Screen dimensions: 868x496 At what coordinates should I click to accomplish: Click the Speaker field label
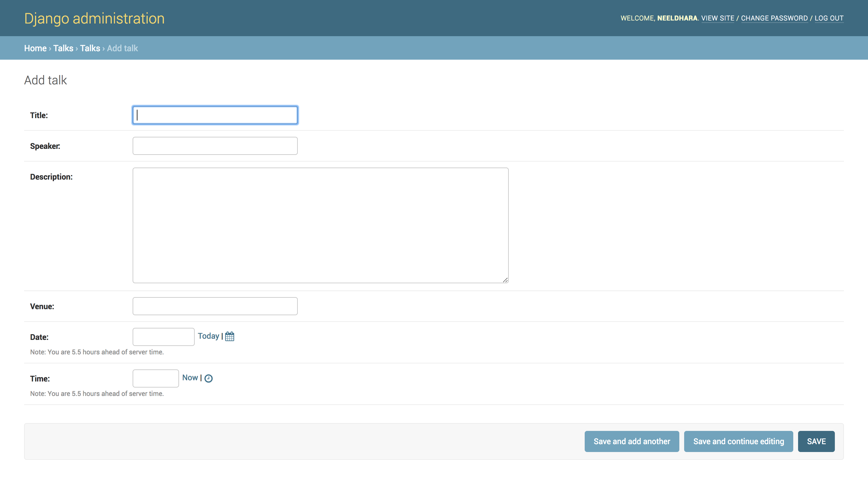coord(45,146)
